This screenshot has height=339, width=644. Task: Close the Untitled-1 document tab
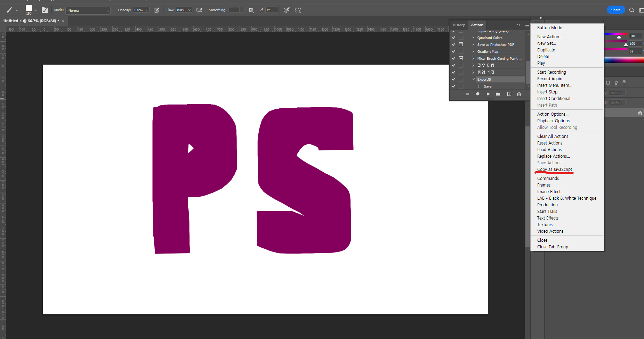click(63, 21)
